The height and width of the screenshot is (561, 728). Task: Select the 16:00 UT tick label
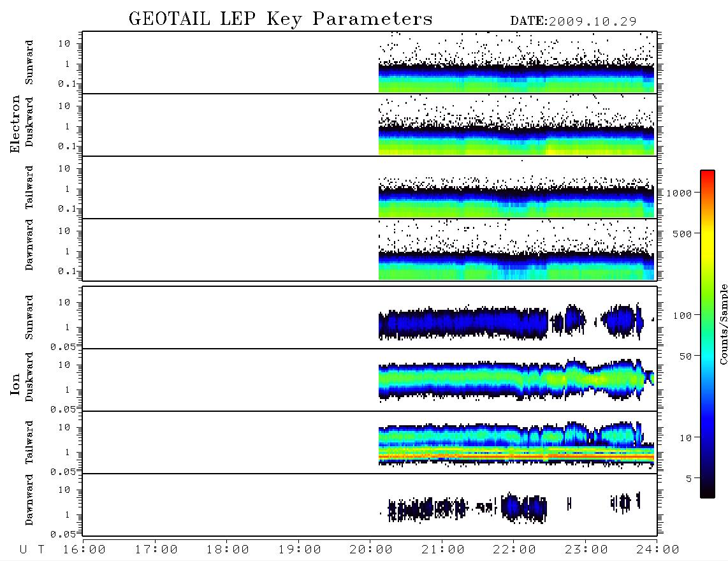[x=85, y=550]
